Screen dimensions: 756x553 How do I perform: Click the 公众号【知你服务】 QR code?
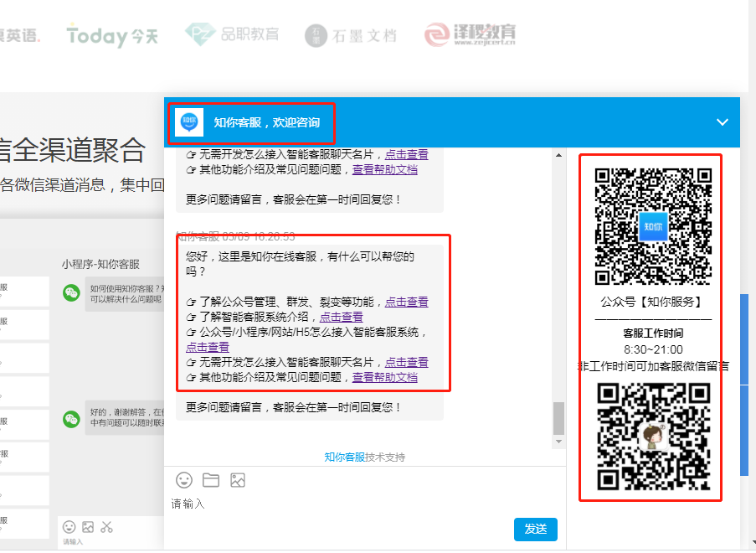pos(653,226)
